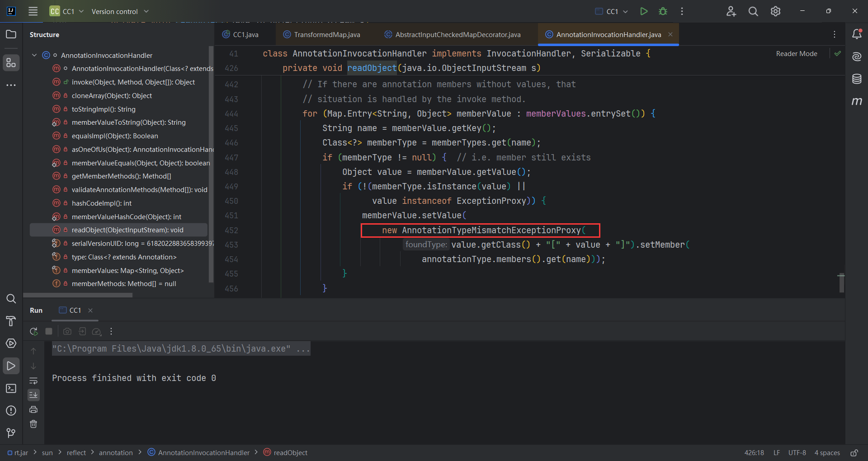868x461 pixels.
Task: Click the editor vertical scrollbar thumb
Action: coord(841,283)
